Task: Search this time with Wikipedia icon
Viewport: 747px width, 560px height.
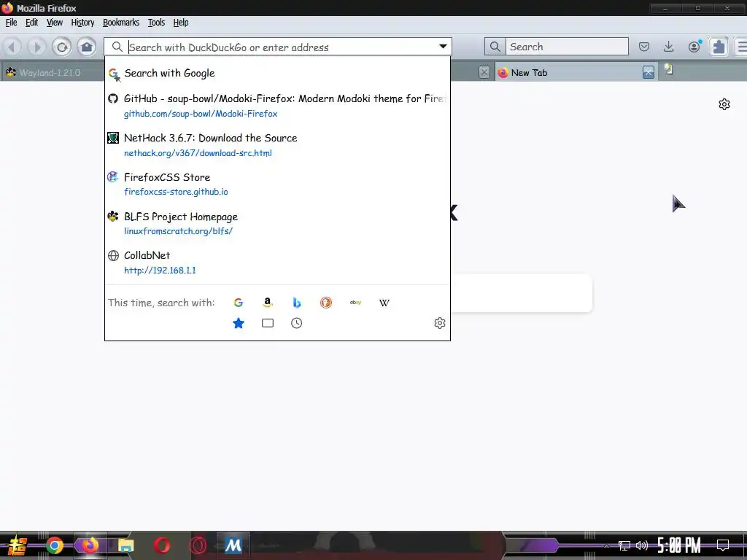Action: (x=384, y=303)
